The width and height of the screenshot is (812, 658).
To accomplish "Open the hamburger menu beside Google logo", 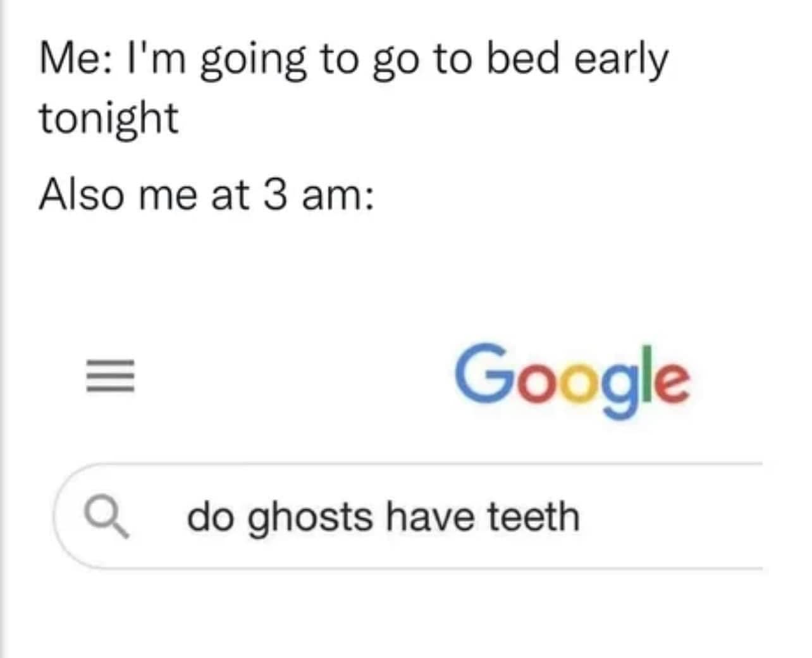I will [110, 376].
